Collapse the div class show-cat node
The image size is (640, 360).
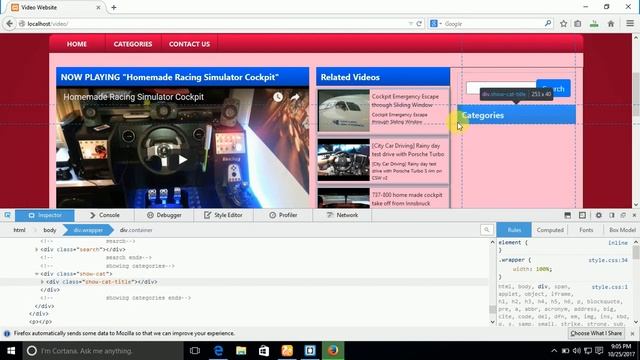coord(36,274)
